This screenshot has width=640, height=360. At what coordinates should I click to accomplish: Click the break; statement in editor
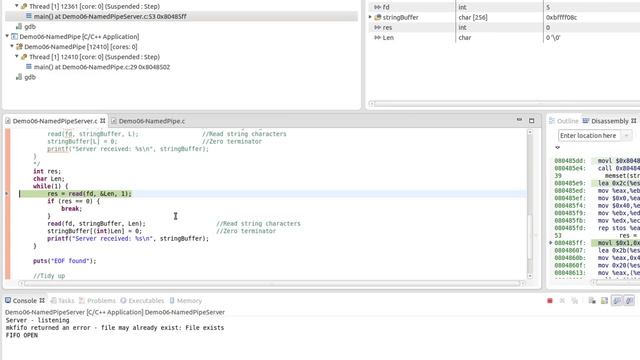point(71,209)
